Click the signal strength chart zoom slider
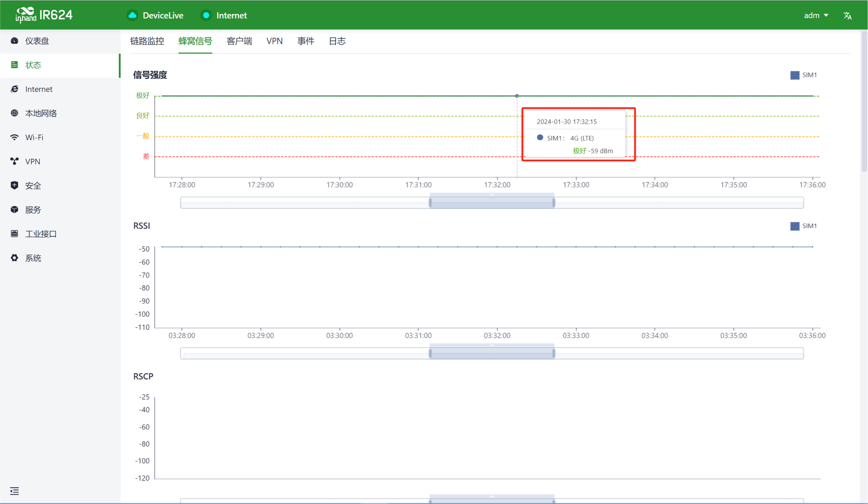Screen dimensions: 868x504 pyautogui.click(x=492, y=203)
